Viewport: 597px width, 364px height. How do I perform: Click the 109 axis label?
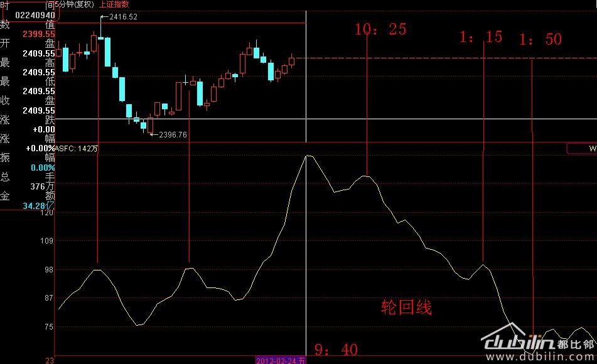[x=47, y=240]
